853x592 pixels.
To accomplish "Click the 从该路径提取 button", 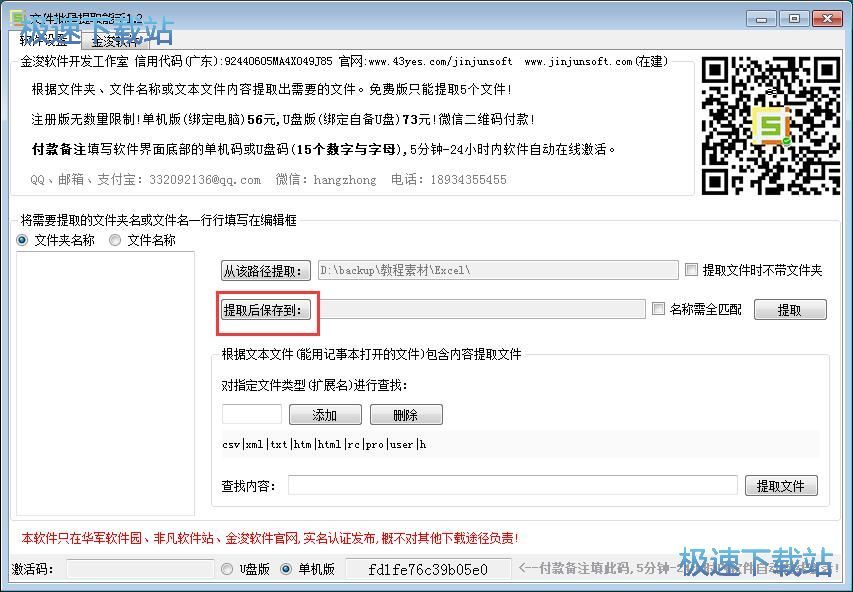I will [x=265, y=270].
